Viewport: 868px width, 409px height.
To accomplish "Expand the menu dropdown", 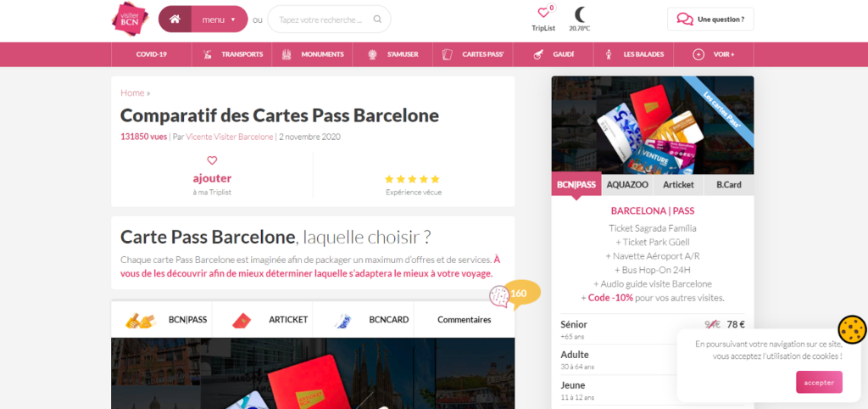I will click(220, 20).
